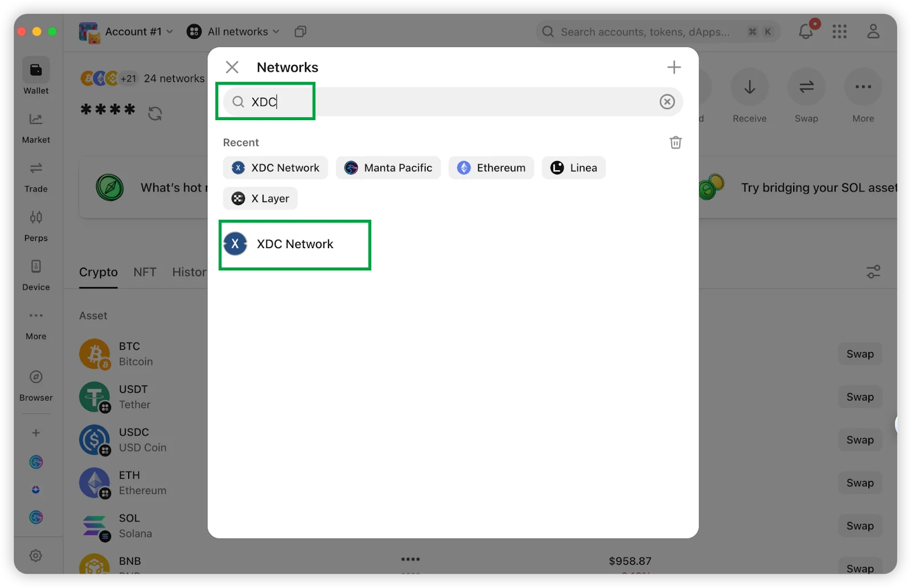Screen dimensions: 911x588
Task: Open Settings gear in sidebar
Action: click(36, 556)
